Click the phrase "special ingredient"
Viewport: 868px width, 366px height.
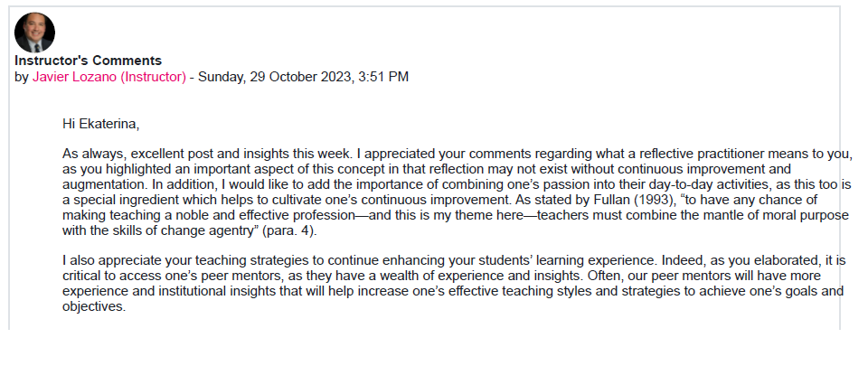[x=119, y=200]
